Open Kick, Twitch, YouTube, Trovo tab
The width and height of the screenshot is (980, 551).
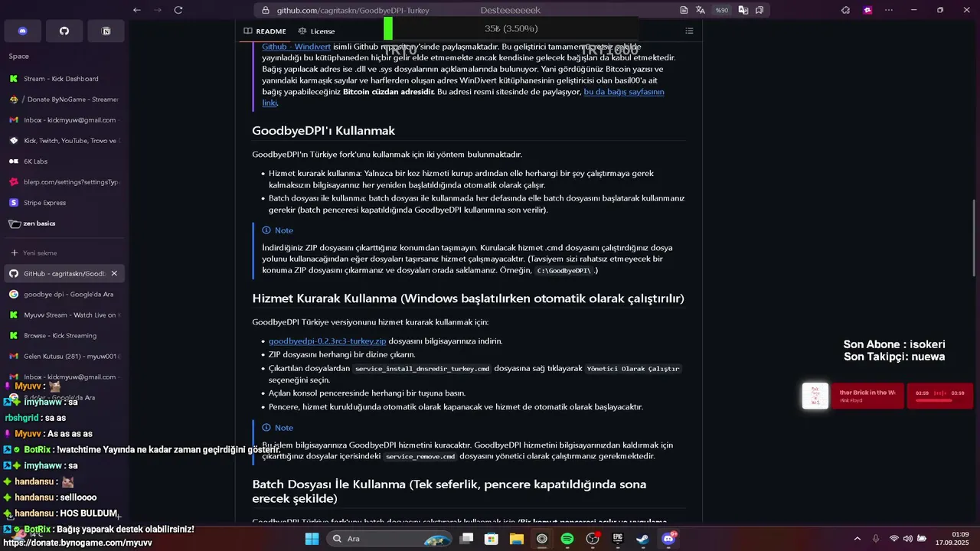coord(64,141)
